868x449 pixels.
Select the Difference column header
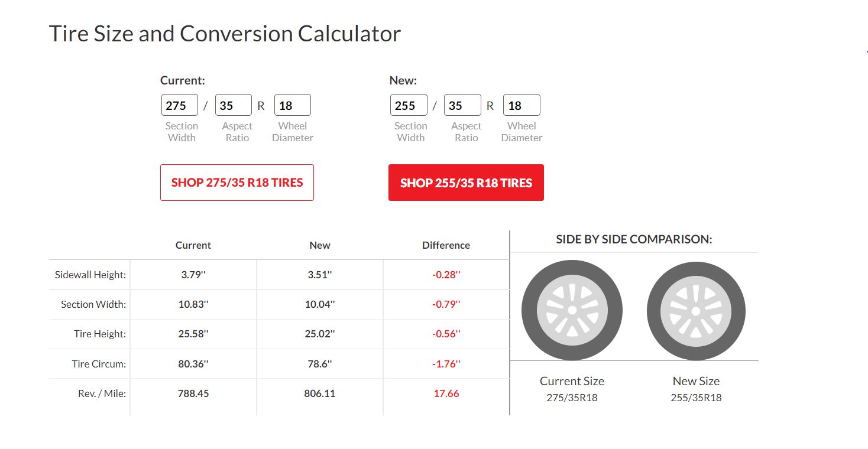446,245
